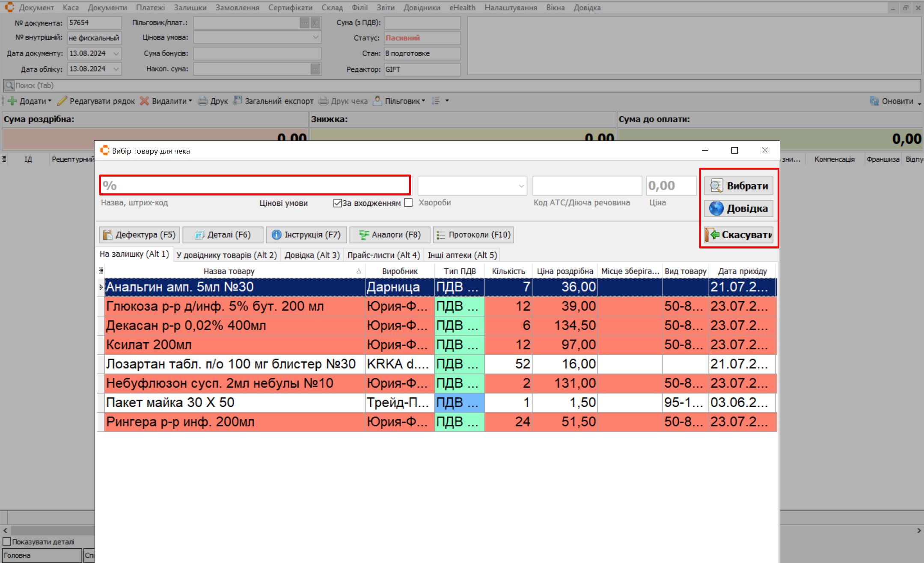
Task: Click the Дефектура (F5) clipboard icon
Action: (107, 235)
